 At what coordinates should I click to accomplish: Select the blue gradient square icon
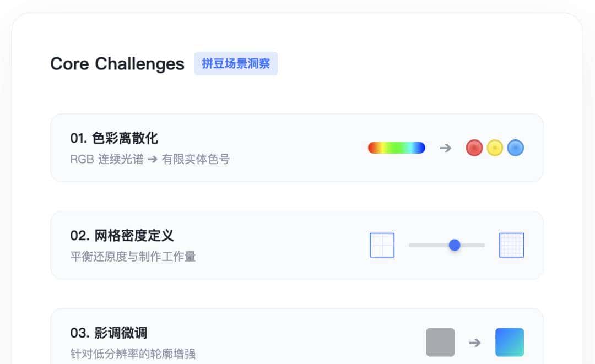(x=510, y=342)
